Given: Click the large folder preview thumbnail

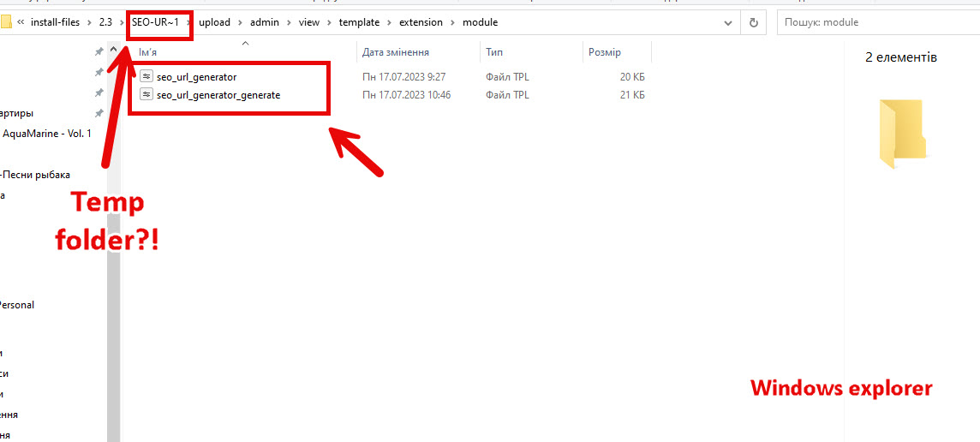Looking at the screenshot, I should [x=901, y=133].
